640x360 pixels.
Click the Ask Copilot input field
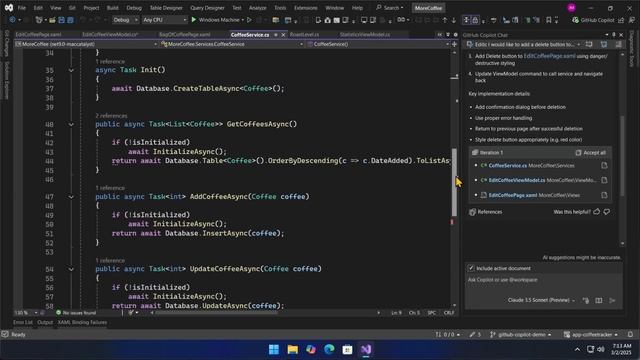pos(544,280)
